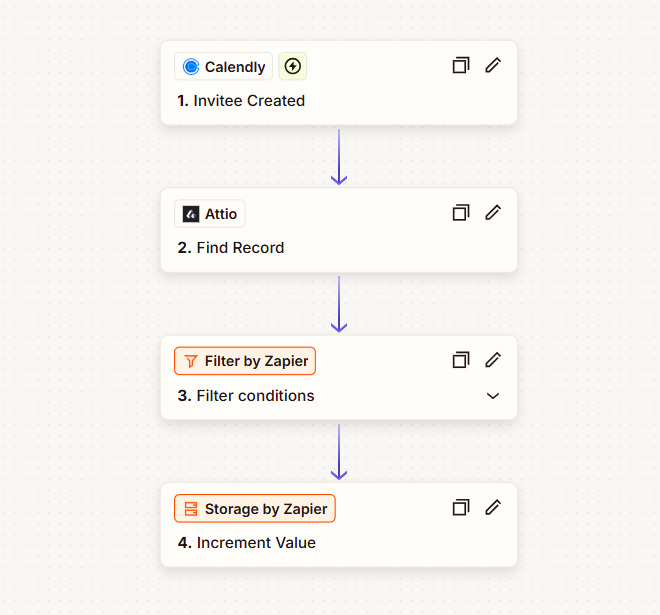
Task: Edit the Storage Increment Value step
Action: 493,507
